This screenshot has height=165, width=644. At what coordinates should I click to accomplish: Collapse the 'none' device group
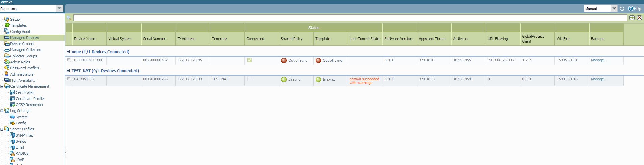point(68,52)
